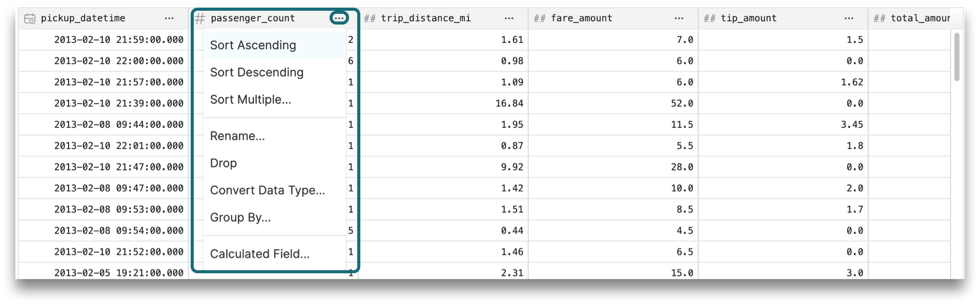This screenshot has width=980, height=305.
Task: Open tip_amount column options ellipsis
Action: [x=849, y=18]
